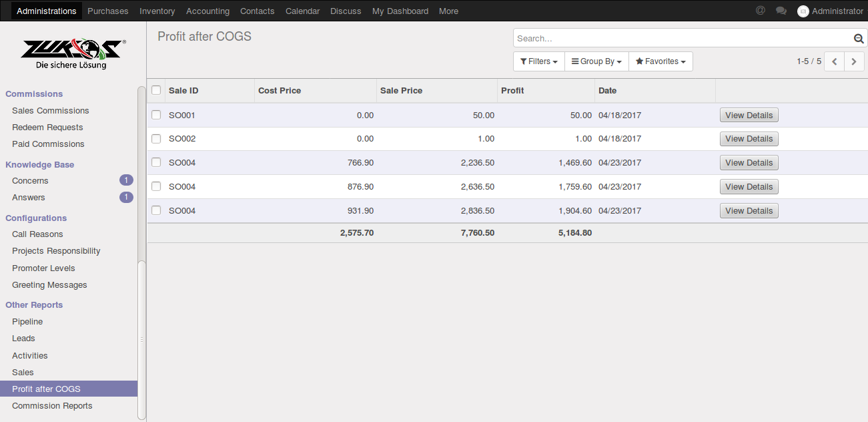The height and width of the screenshot is (422, 868).
Task: Open the Purchases menu
Action: pyautogui.click(x=108, y=11)
